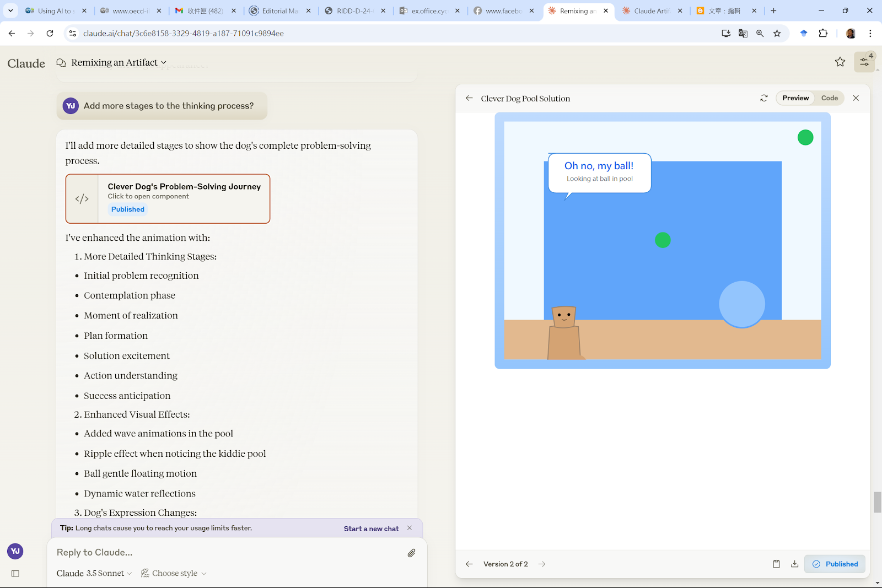Open the tab search dropdown arrow
Viewport: 882px width, 588px height.
coord(10,10)
